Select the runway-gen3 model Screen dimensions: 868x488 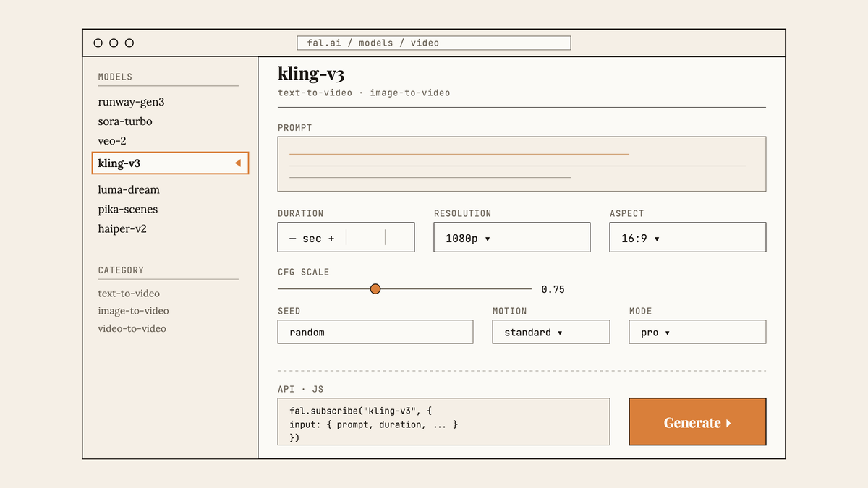click(131, 102)
